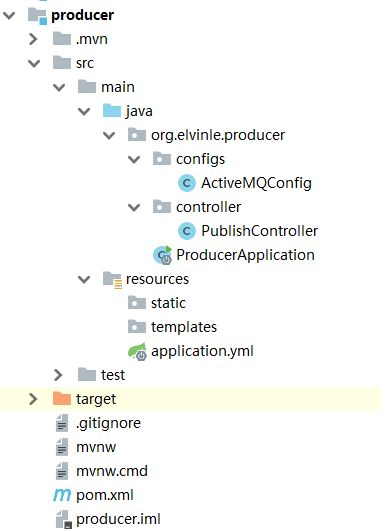Collapse the org.elvinle.producer package
Image resolution: width=381 pixels, height=532 pixels.
(x=109, y=135)
